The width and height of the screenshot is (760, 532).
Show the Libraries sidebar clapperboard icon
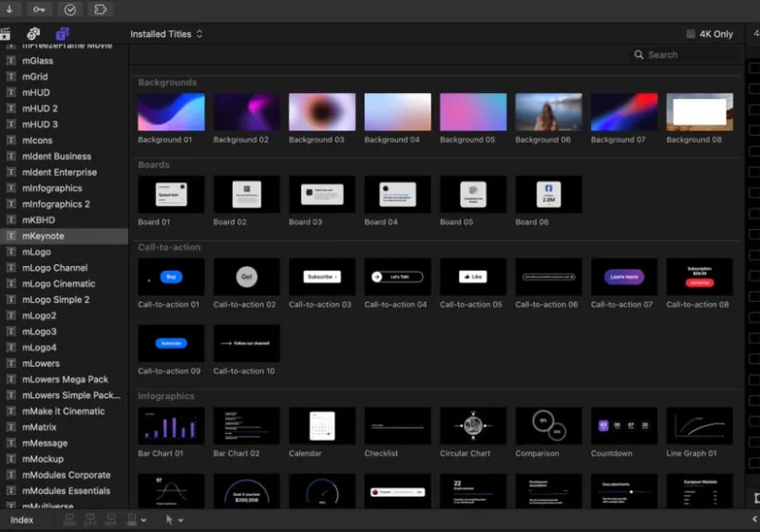pos(5,34)
